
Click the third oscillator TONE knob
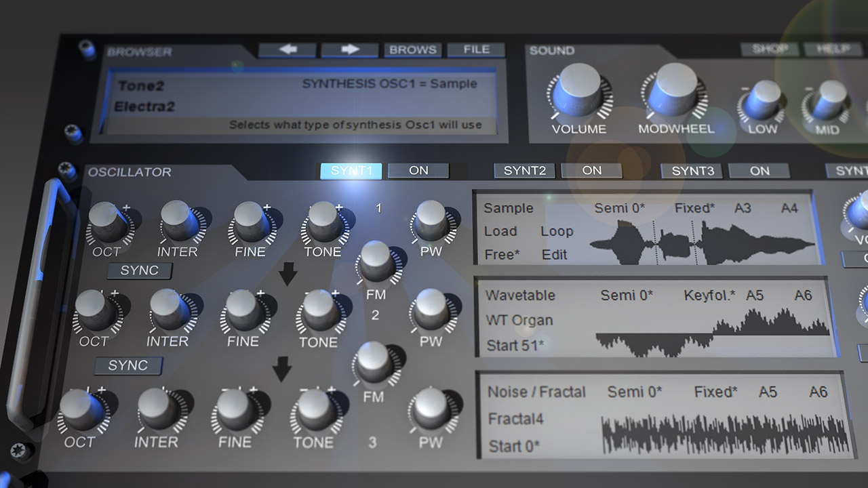pyautogui.click(x=314, y=410)
